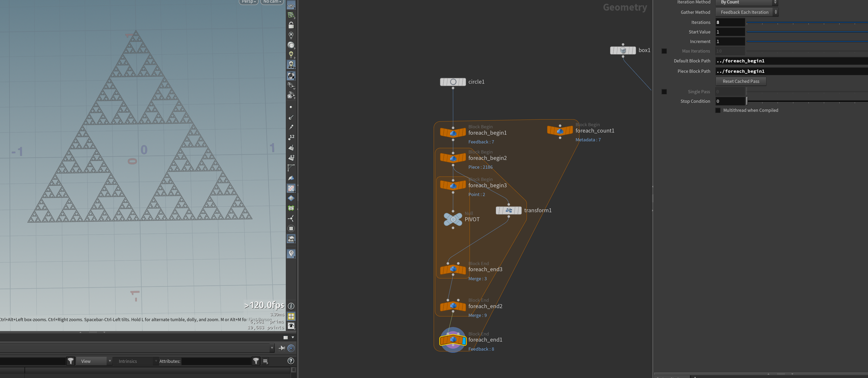Open the No cam camera menu
This screenshot has height=378, width=868.
tap(272, 2)
